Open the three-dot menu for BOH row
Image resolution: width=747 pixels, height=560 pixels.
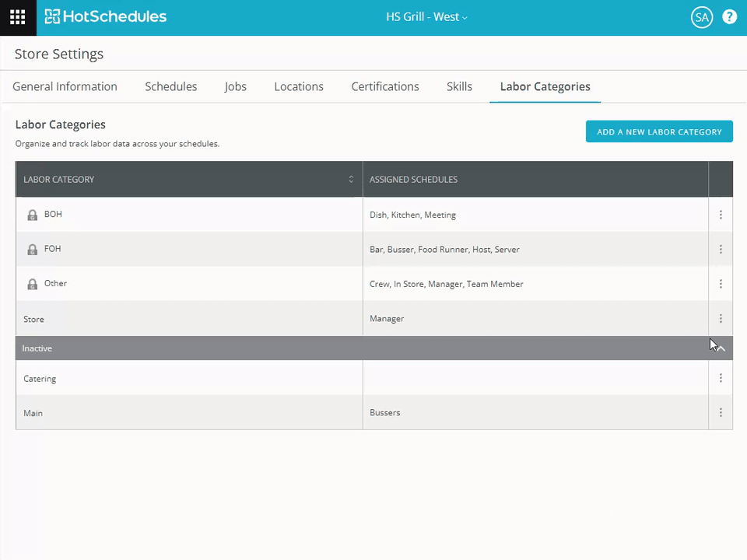click(721, 215)
